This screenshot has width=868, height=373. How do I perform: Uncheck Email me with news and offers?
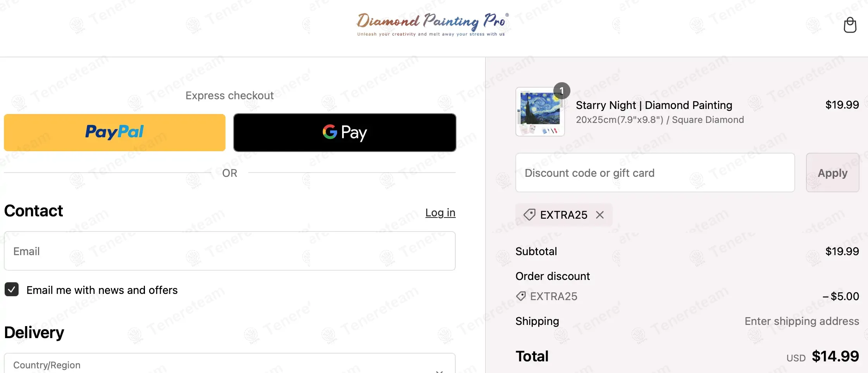click(12, 290)
